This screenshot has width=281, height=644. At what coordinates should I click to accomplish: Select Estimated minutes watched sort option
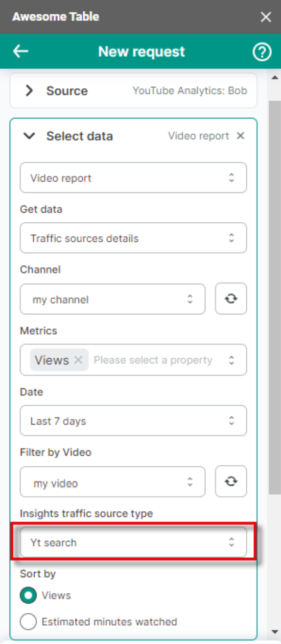point(29,622)
